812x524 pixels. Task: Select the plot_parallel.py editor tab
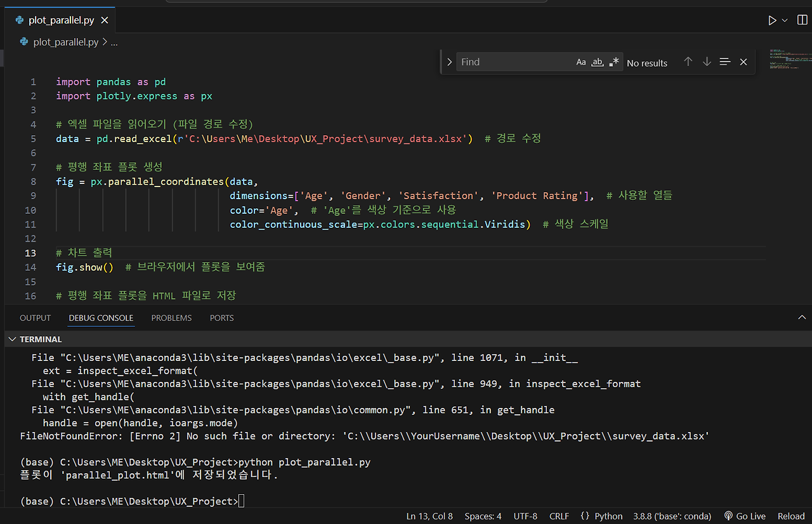61,20
